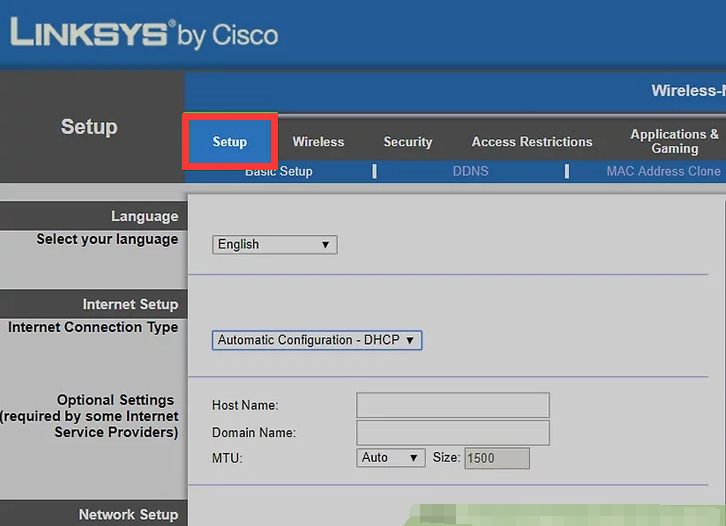Click the Internet Setup section heading
The height and width of the screenshot is (526, 726).
130,304
